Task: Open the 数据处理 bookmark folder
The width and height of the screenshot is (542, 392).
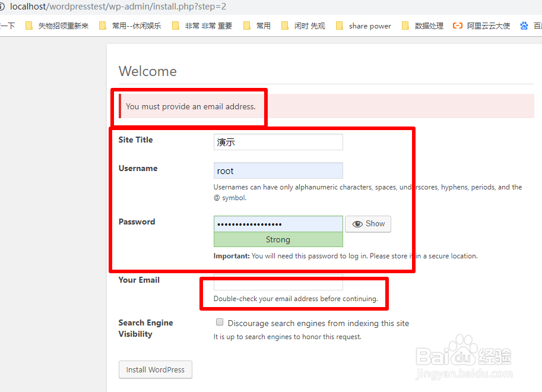Action: click(423, 26)
